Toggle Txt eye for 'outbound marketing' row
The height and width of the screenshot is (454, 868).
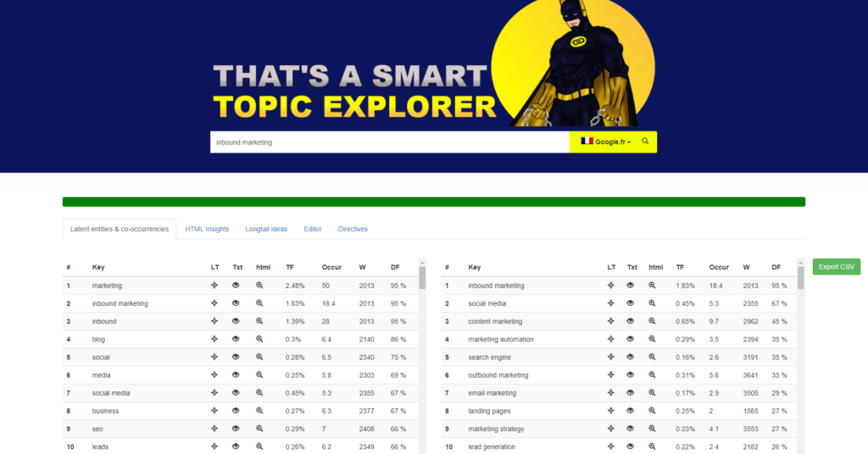point(630,375)
